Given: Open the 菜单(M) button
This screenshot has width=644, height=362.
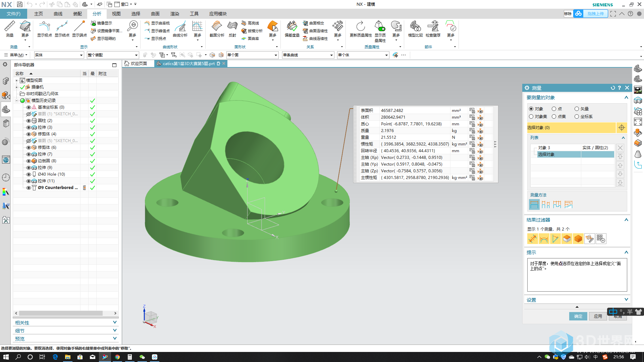Looking at the screenshot, I should 15,55.
